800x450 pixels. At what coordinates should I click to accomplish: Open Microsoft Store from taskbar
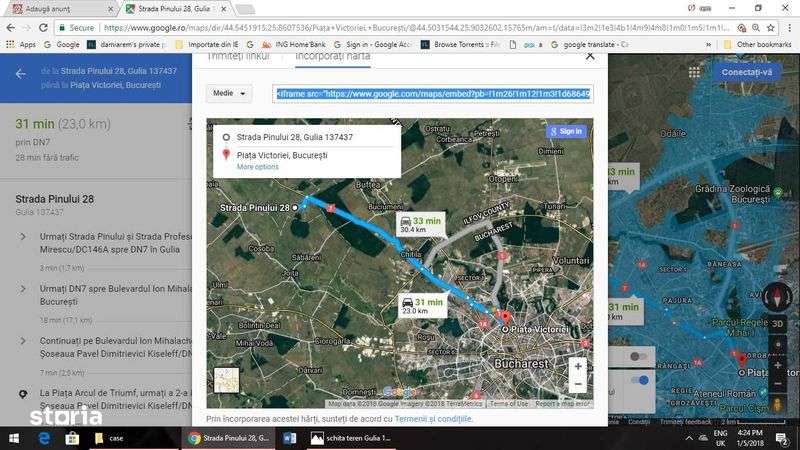72,438
